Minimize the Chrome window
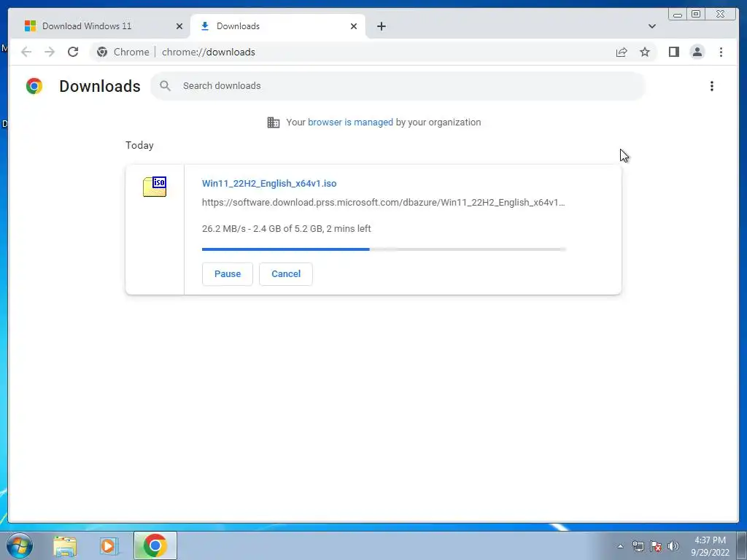The image size is (747, 560). point(678,15)
